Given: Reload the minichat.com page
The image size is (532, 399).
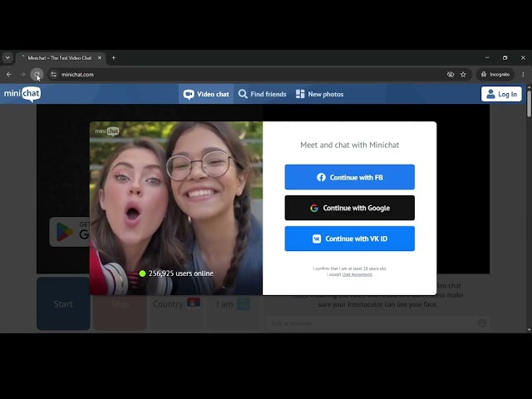Looking at the screenshot, I should [x=37, y=74].
